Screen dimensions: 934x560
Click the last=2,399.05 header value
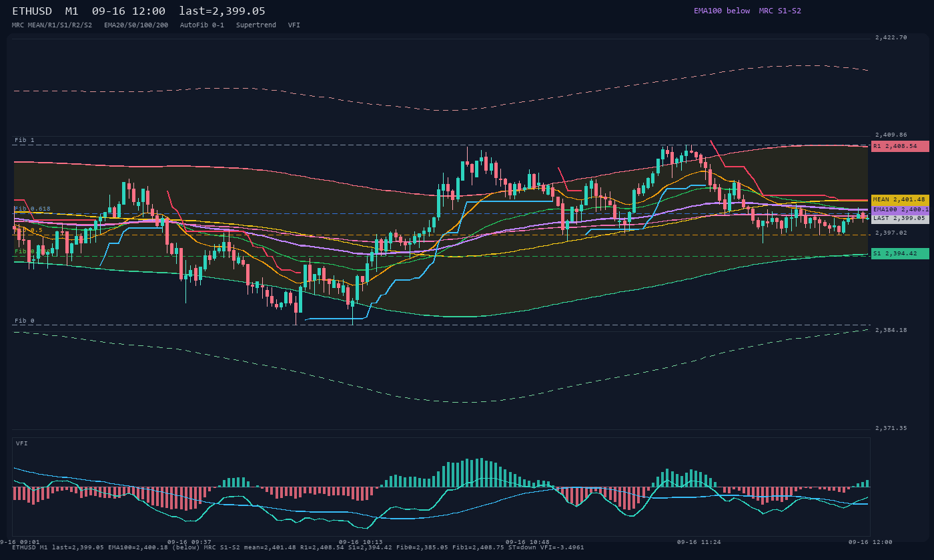pyautogui.click(x=222, y=11)
